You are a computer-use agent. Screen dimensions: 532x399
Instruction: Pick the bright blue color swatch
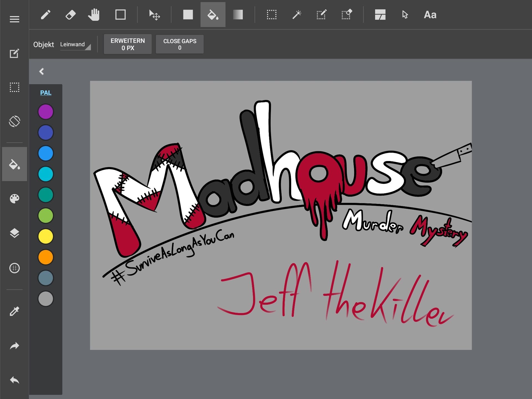(x=46, y=154)
